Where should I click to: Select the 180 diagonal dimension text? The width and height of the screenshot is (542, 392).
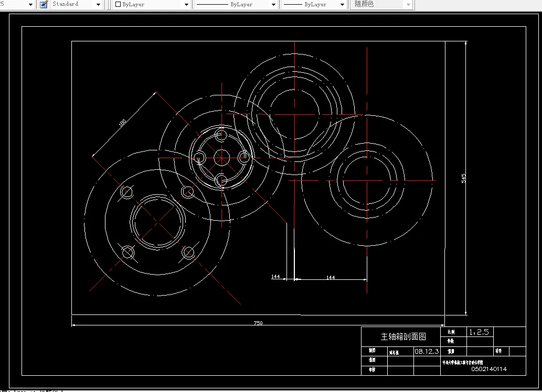click(x=122, y=123)
